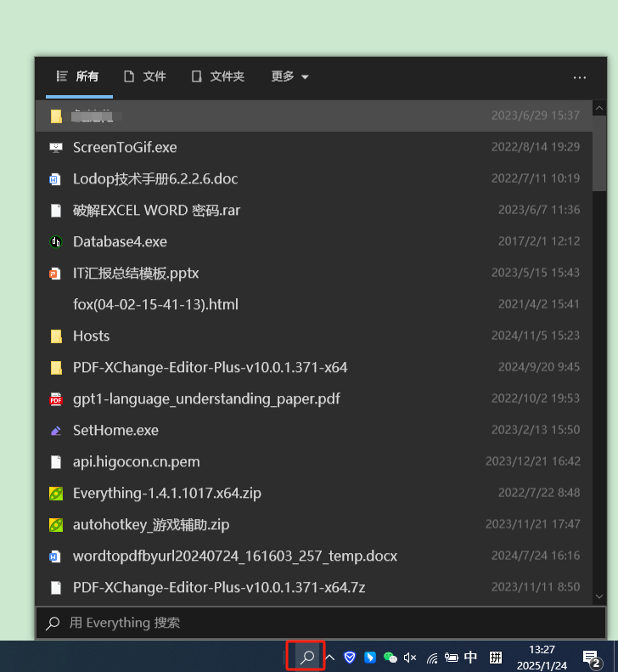Click the archive icon of autohotkey_游戏辅助.zip

(56, 524)
